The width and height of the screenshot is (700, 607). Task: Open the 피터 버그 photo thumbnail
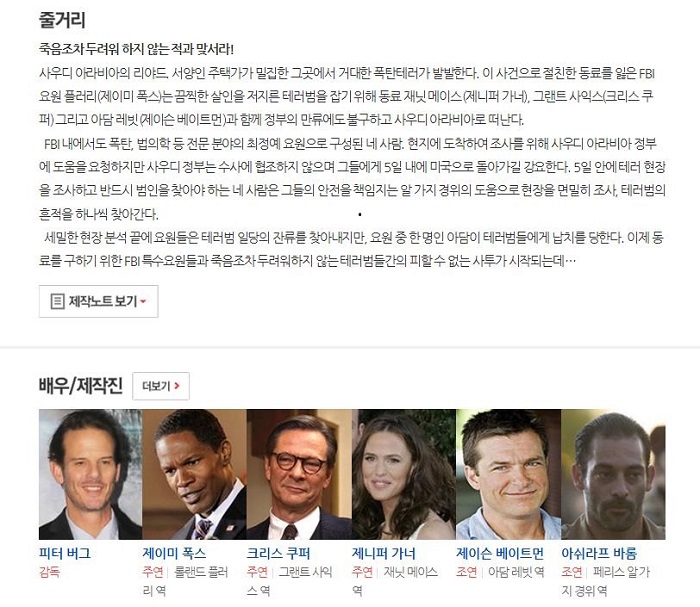(90, 474)
